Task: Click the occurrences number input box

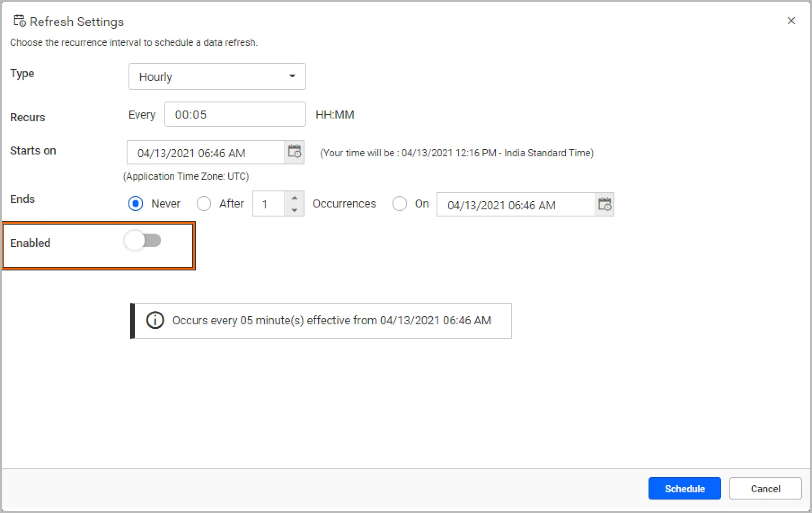Action: tap(269, 204)
